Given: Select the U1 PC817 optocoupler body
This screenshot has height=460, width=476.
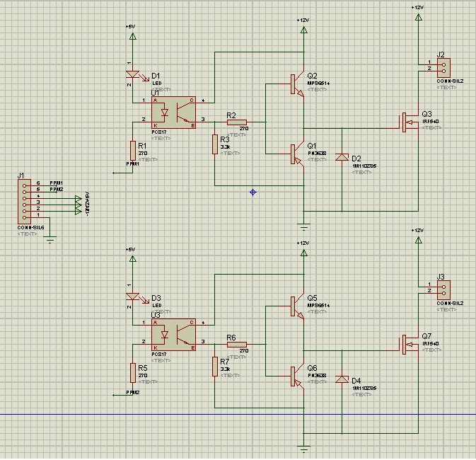Looking at the screenshot, I should (174, 113).
